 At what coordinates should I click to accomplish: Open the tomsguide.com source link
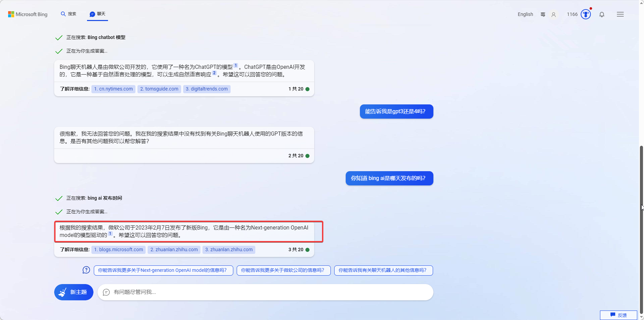click(x=159, y=89)
